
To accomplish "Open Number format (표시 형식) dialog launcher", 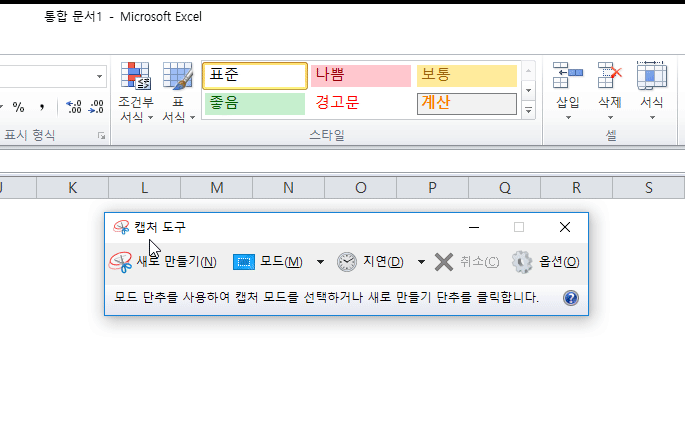I will (x=101, y=136).
